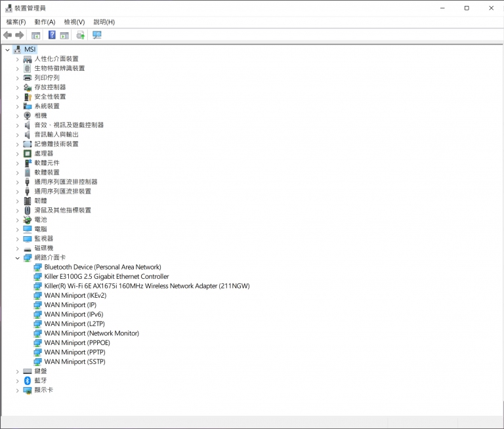
Task: Expand the 記憶體技術裝置 category
Action: [17, 144]
